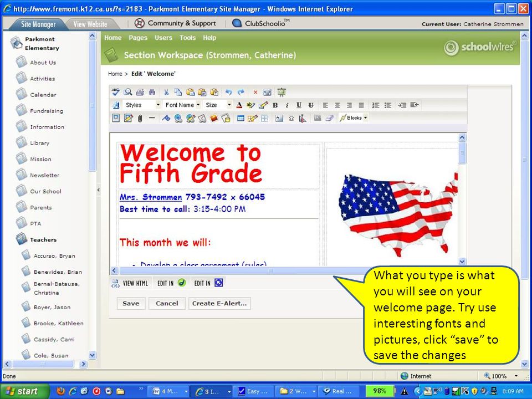532x399 pixels.
Task: Collapse the sidebar with the arrow handle
Action: pyautogui.click(x=99, y=190)
